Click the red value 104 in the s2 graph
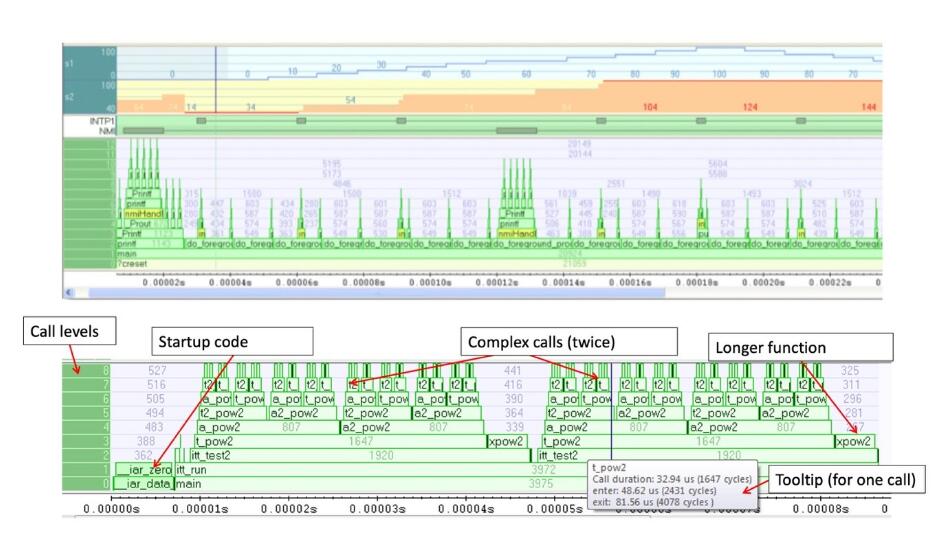Screen dimensions: 945x548 (650, 106)
